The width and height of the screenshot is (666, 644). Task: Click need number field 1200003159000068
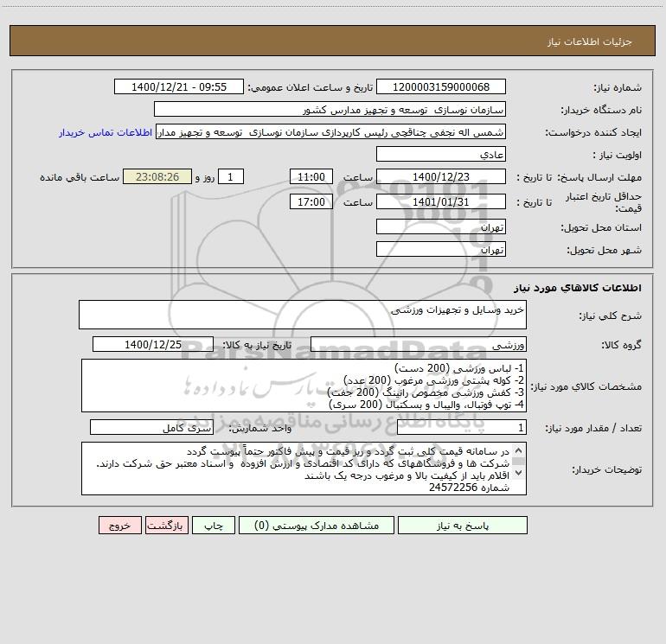pyautogui.click(x=441, y=87)
